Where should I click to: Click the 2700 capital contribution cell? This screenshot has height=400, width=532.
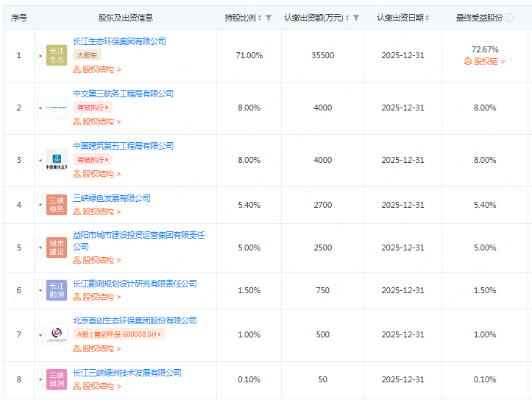point(323,205)
